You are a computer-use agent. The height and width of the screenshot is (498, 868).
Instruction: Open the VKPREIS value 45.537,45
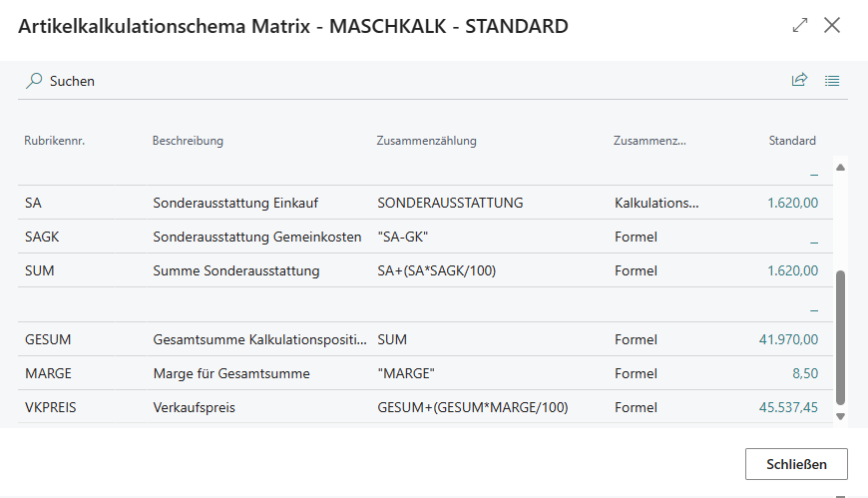788,408
